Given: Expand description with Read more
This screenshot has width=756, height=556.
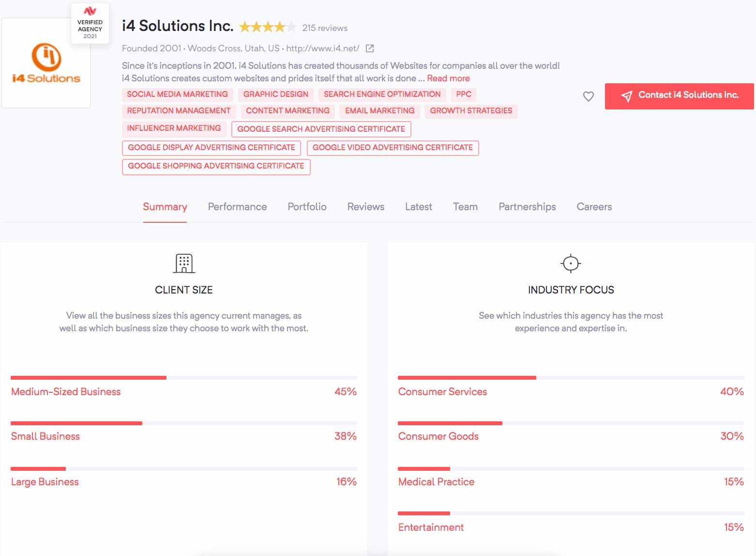Looking at the screenshot, I should point(448,78).
